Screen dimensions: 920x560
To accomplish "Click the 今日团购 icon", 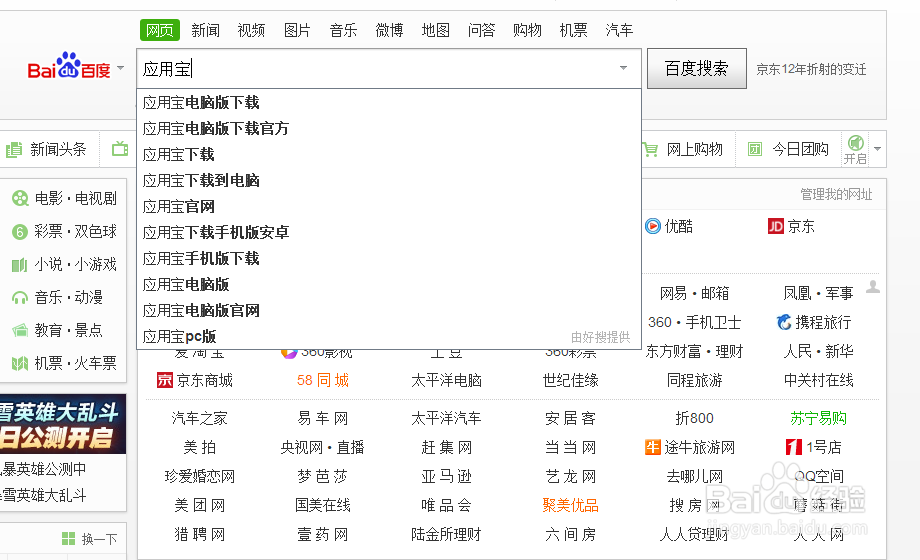I will (x=755, y=149).
